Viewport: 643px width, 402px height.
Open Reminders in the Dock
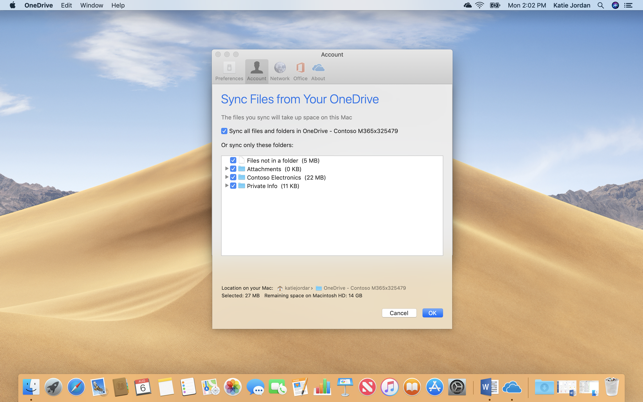(x=188, y=387)
